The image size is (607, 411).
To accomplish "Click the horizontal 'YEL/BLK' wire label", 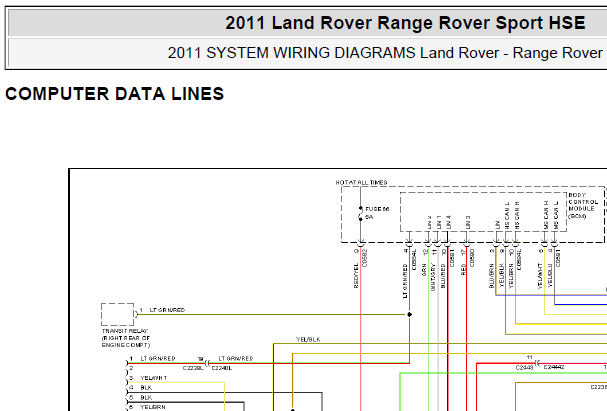I will (308, 339).
